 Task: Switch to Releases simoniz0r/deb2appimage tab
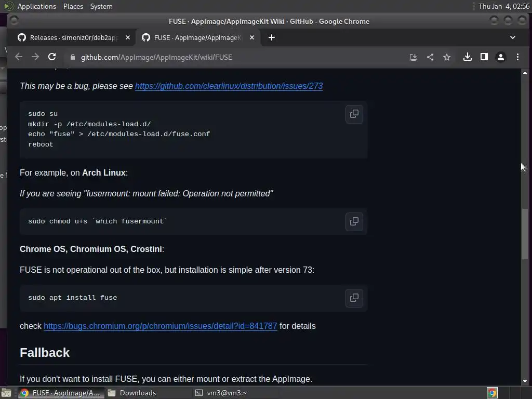pyautogui.click(x=74, y=37)
